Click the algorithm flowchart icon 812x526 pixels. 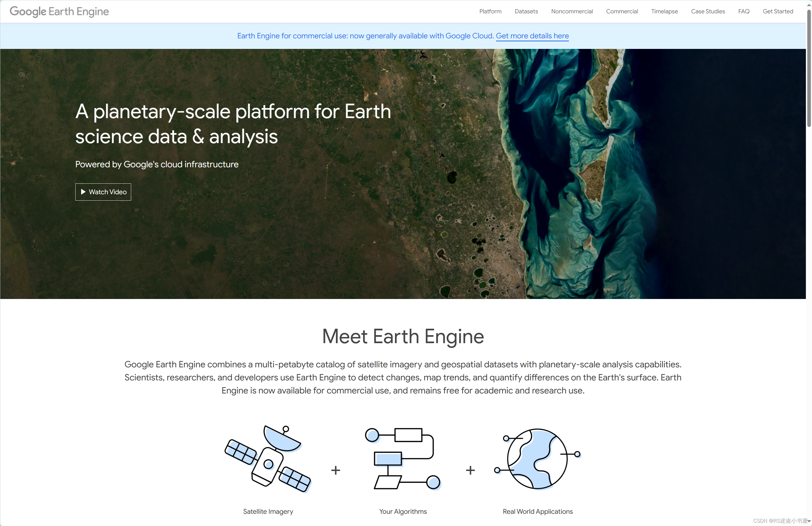[403, 459]
